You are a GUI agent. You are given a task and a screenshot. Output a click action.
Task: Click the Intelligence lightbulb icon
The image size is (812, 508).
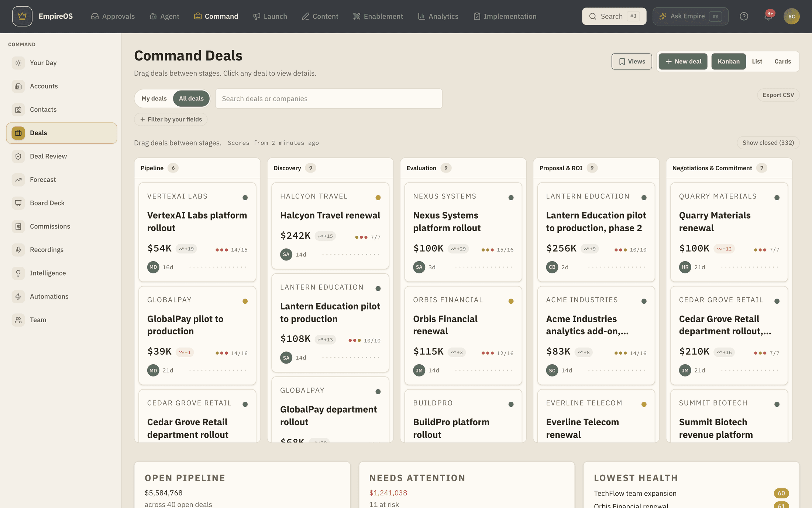coord(18,273)
